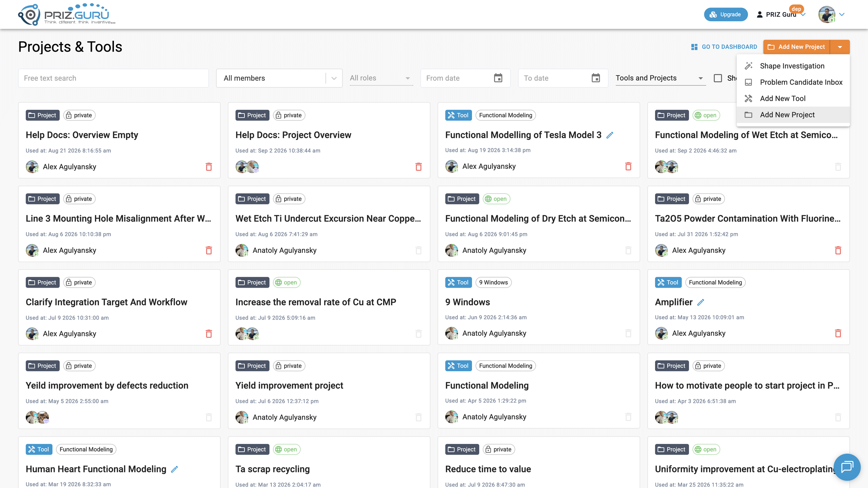Viewport: 868px width, 488px height.
Task: Remove the Amplifier tool with trash icon
Action: 838,333
